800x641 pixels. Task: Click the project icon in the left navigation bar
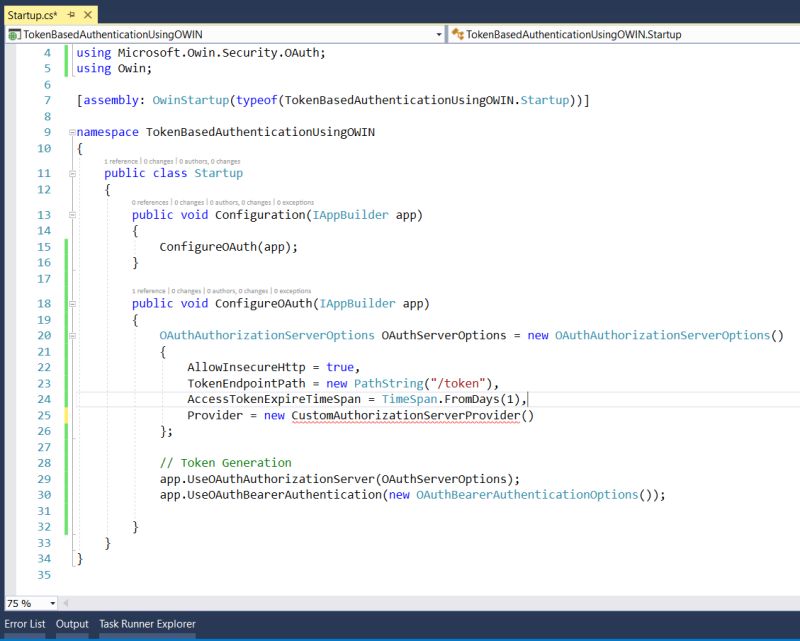click(16, 33)
